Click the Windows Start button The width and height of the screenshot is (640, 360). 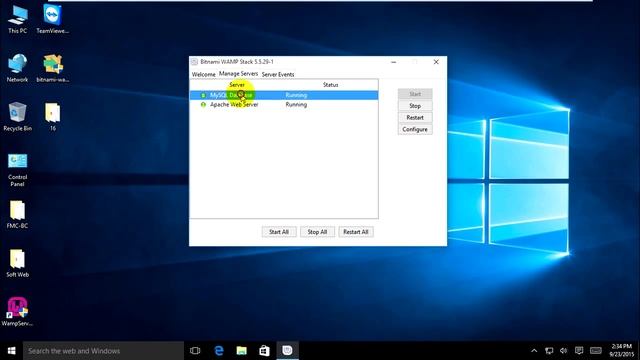11,351
